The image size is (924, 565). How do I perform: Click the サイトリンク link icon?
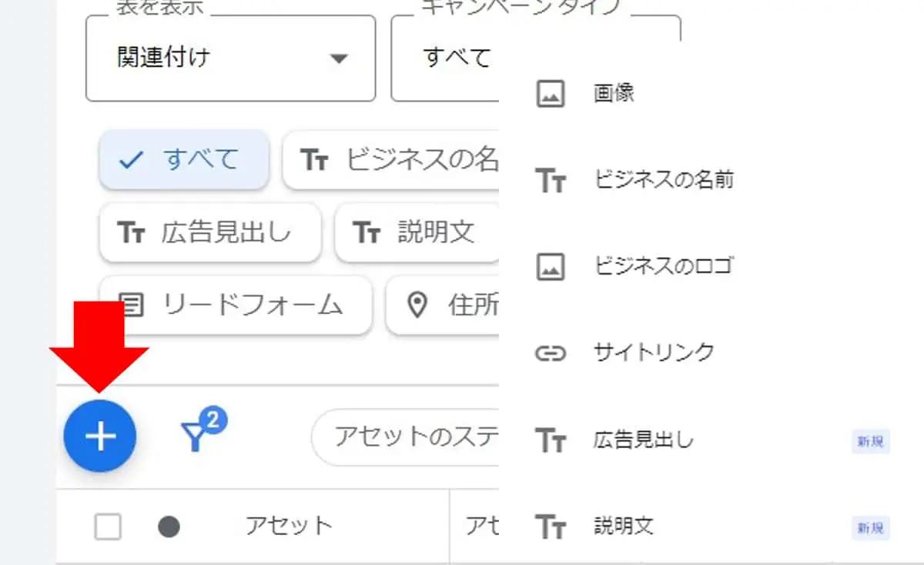tap(551, 353)
